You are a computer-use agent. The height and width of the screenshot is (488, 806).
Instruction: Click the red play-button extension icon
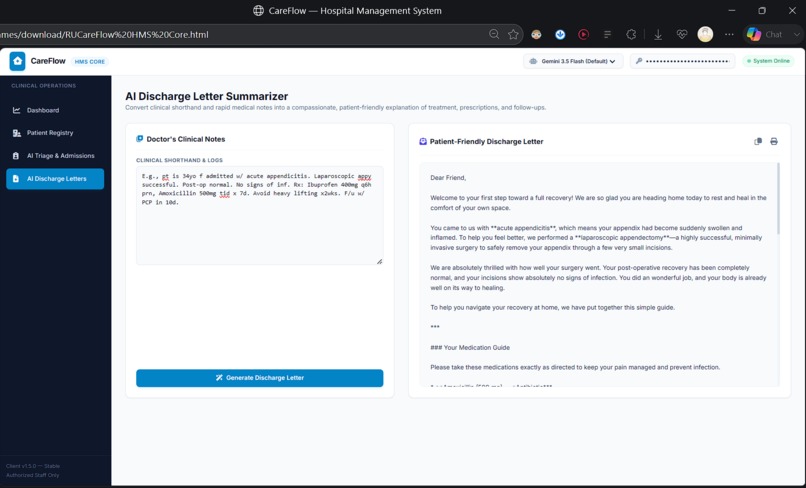[x=583, y=34]
